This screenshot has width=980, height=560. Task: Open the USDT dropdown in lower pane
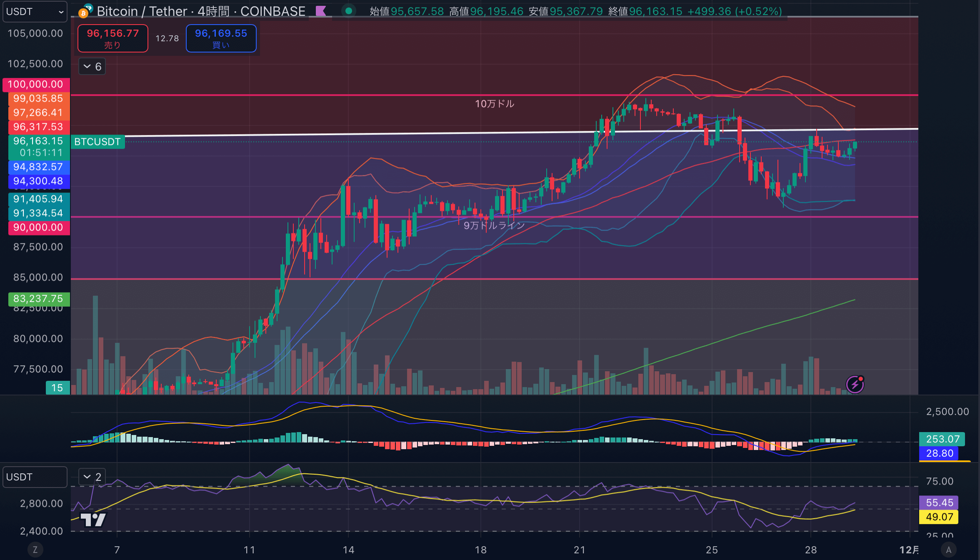point(35,477)
